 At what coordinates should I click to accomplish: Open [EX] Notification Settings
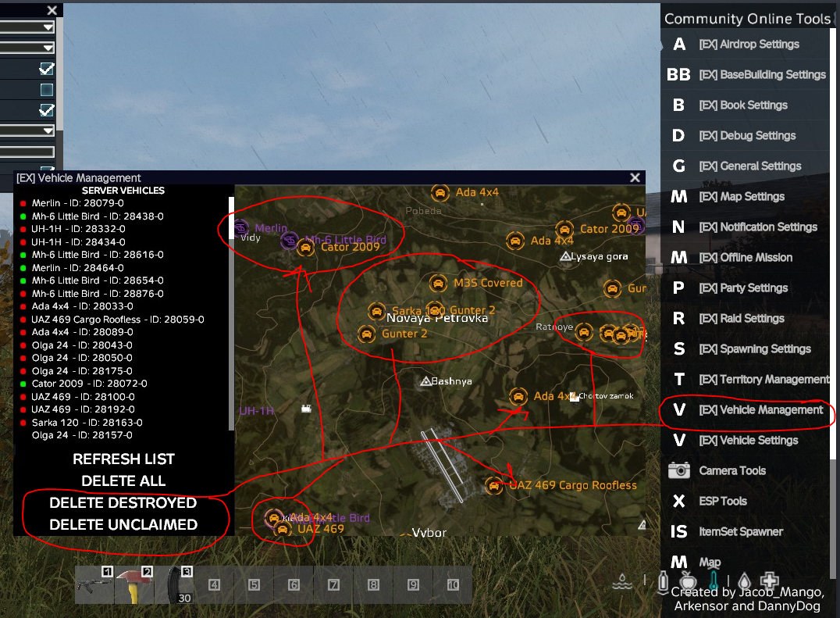tap(746, 227)
